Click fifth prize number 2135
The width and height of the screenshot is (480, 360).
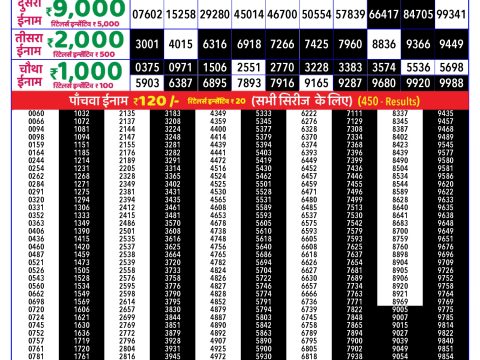pyautogui.click(x=127, y=113)
